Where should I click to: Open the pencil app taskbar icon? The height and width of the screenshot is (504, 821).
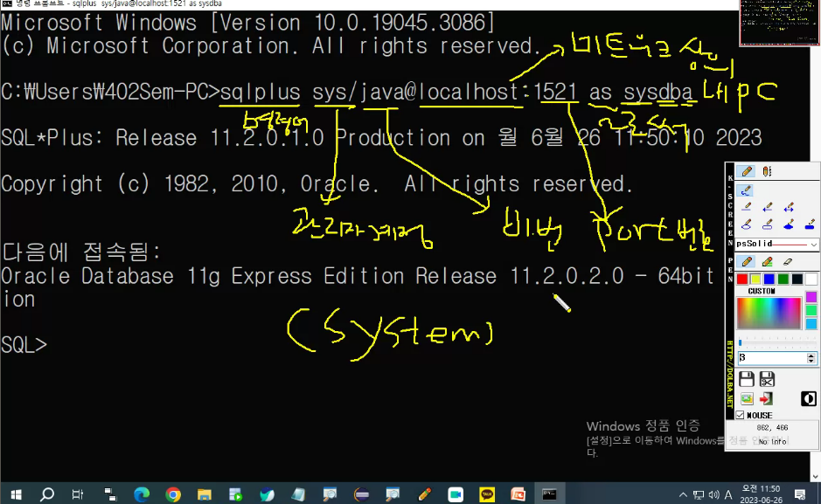pos(424,494)
